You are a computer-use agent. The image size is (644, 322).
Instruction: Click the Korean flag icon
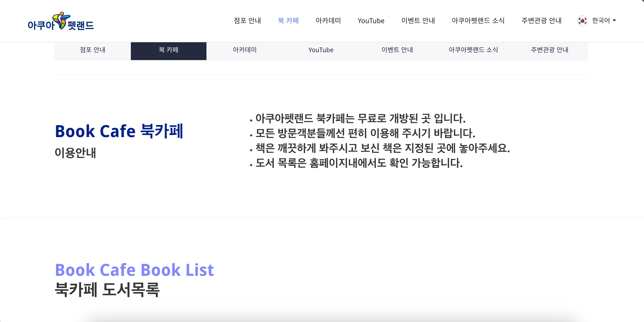point(582,21)
